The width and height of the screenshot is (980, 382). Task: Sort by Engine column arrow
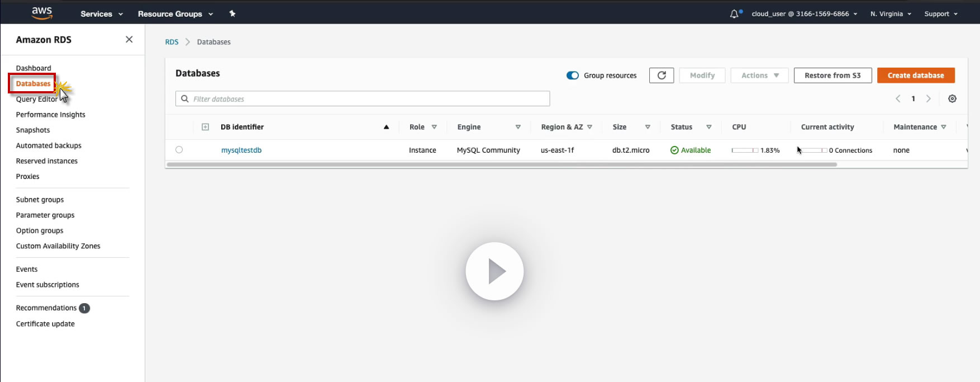pos(518,127)
